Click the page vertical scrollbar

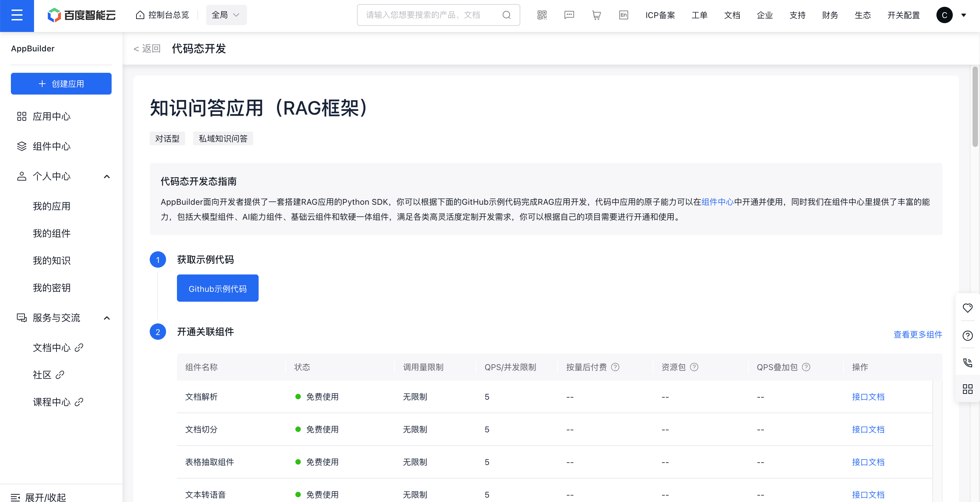pyautogui.click(x=975, y=106)
